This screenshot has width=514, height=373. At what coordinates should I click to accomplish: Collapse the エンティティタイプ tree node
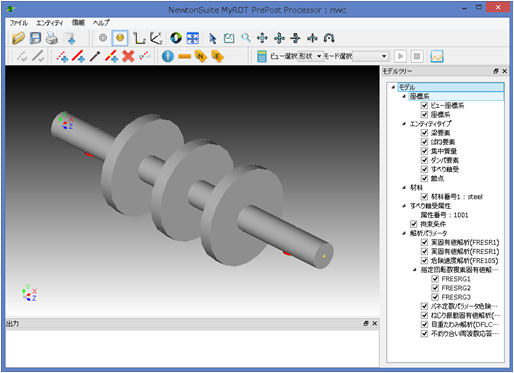click(404, 124)
